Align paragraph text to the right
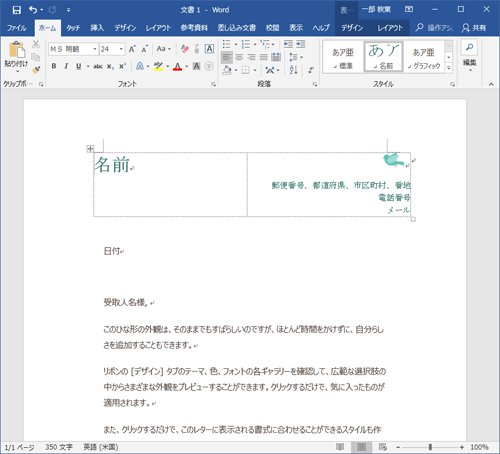The image size is (500, 454). coord(251,57)
